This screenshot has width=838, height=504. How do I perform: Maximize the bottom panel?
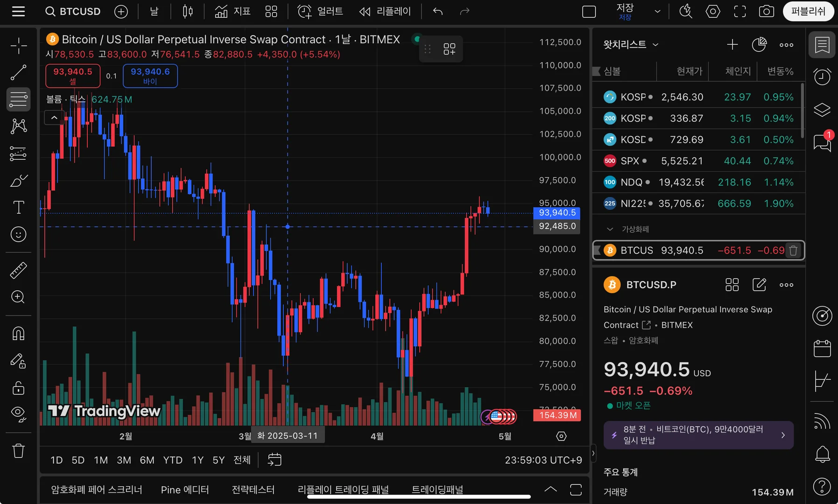click(576, 490)
